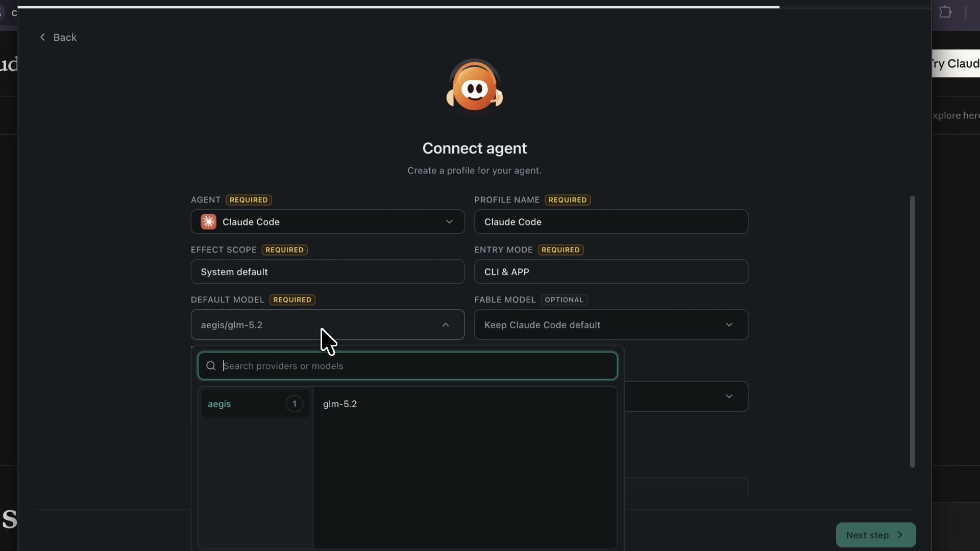Click the aegis model count badge
The width and height of the screenshot is (980, 551).
tap(294, 404)
